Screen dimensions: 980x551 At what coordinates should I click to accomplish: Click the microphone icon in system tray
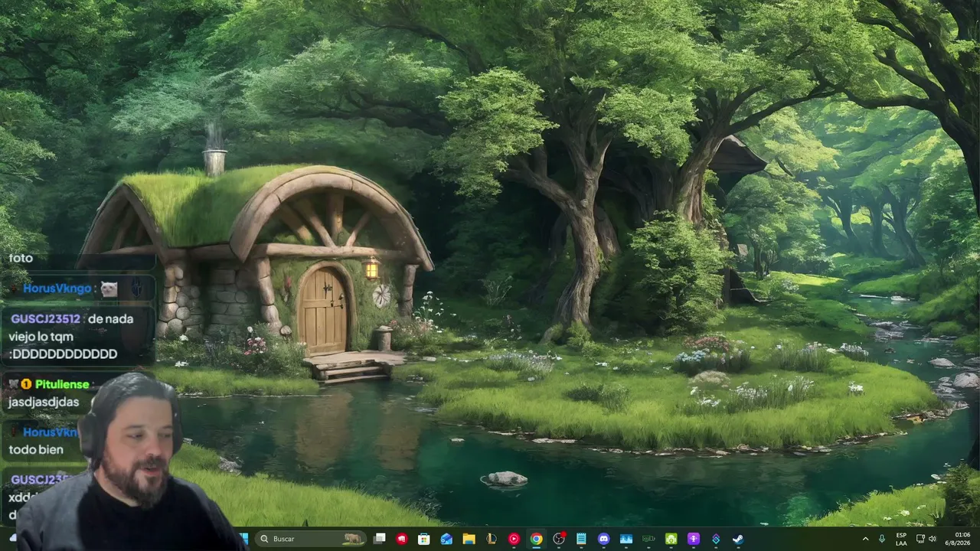point(882,539)
